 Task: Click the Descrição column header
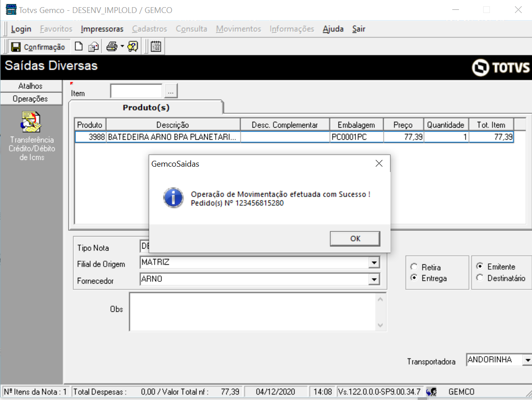[173, 125]
